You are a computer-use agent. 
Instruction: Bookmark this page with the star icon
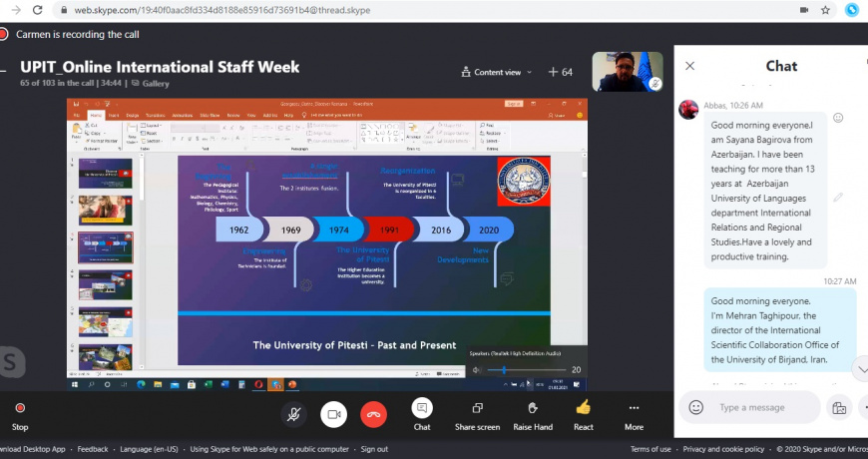pos(825,10)
